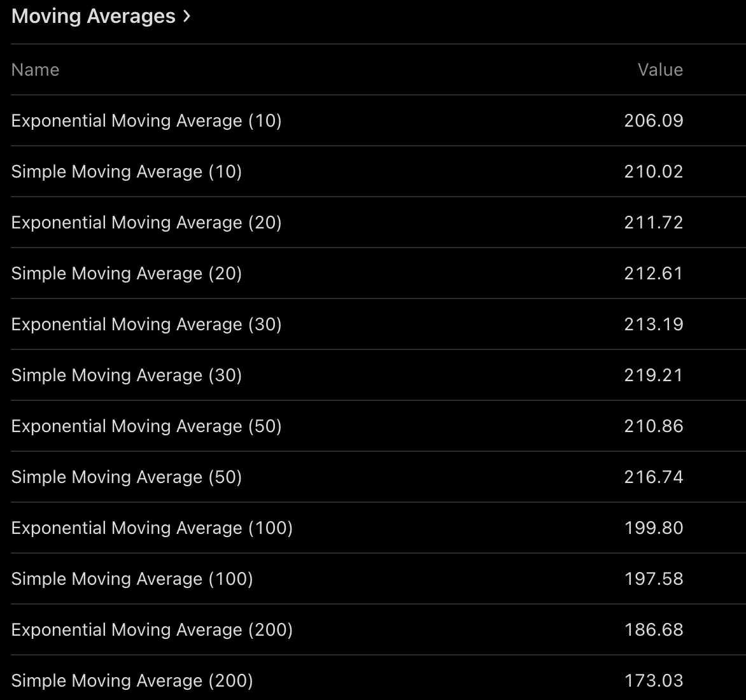The width and height of the screenshot is (746, 700).
Task: Select Exponential Moving Average (50) row
Action: click(146, 426)
